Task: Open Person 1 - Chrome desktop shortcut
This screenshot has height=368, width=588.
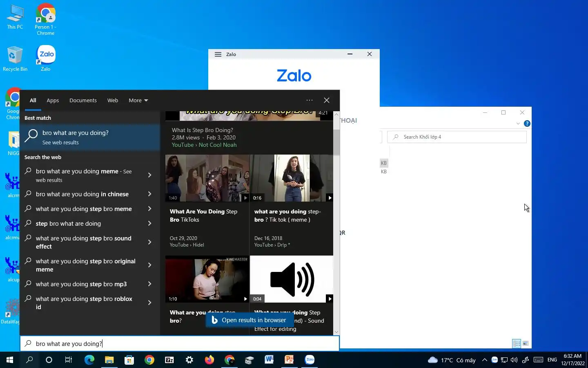Action: pyautogui.click(x=46, y=20)
